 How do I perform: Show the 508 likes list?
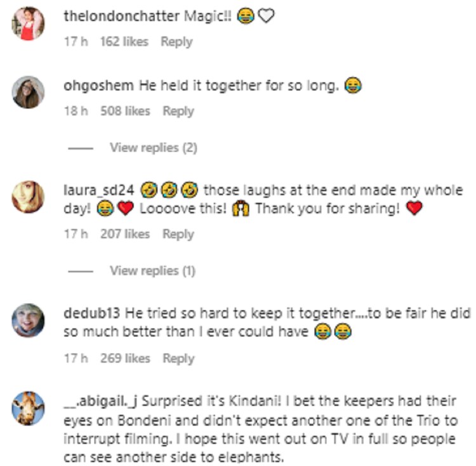pyautogui.click(x=125, y=111)
